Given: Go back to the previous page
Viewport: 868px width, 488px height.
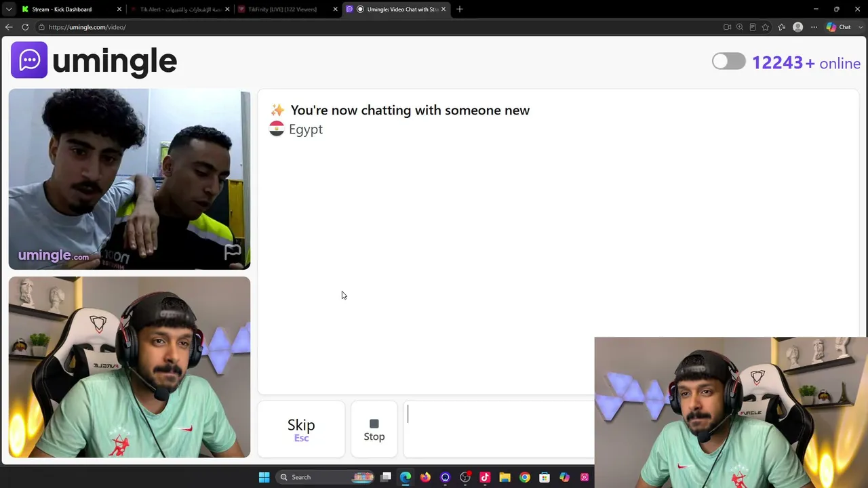Looking at the screenshot, I should point(9,27).
